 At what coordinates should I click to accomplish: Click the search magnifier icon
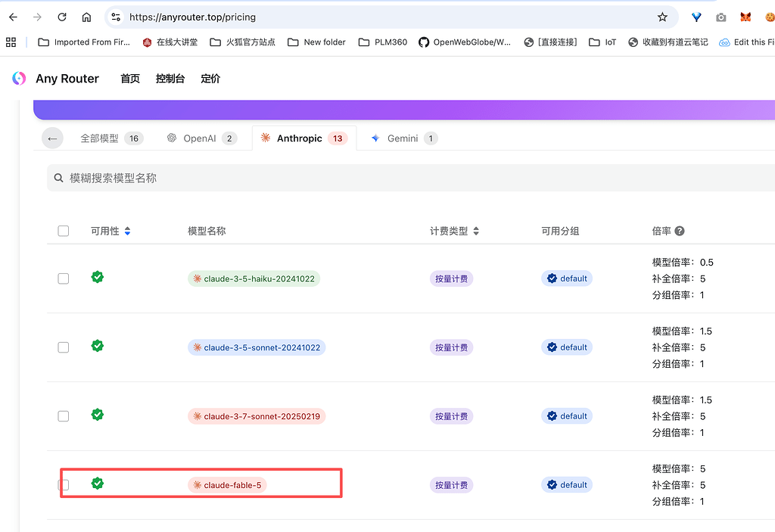pyautogui.click(x=58, y=178)
